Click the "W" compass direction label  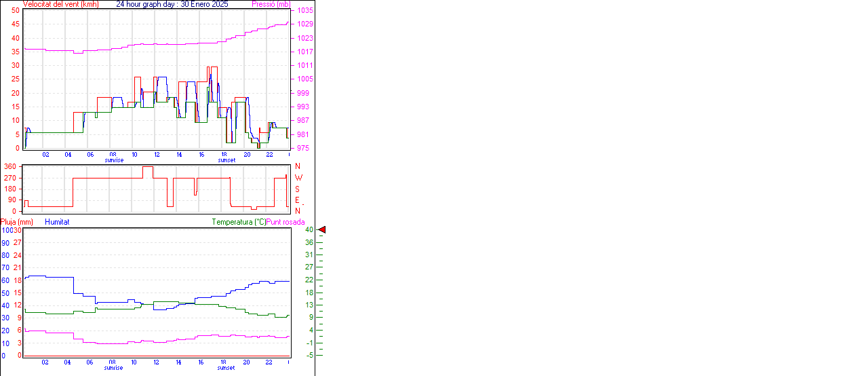298,178
